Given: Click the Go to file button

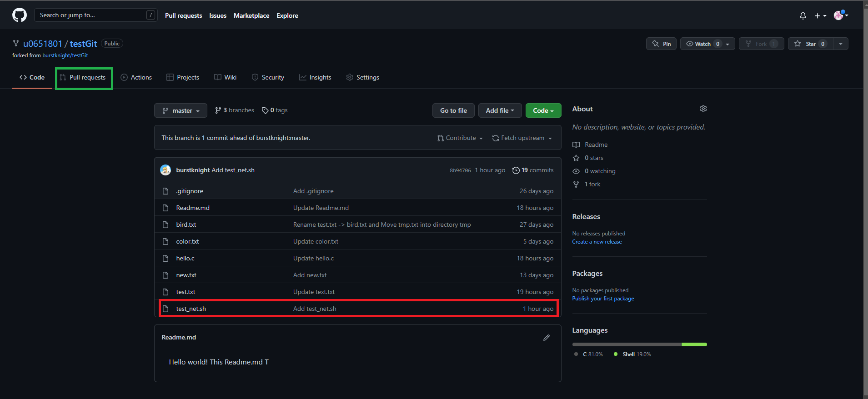Looking at the screenshot, I should coord(453,110).
